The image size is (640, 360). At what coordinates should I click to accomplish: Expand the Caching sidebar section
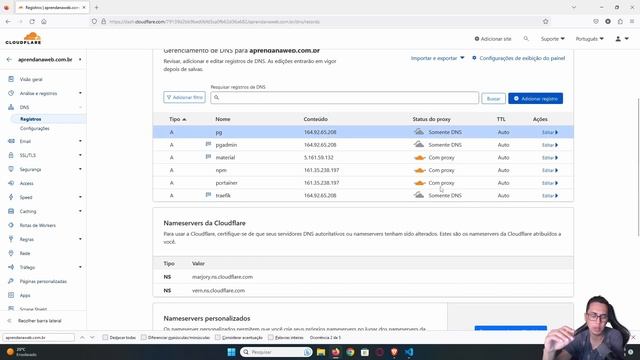[x=80, y=211]
